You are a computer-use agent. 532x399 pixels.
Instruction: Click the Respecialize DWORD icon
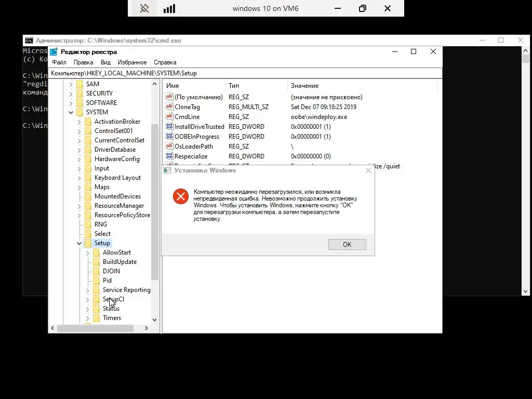click(x=169, y=156)
